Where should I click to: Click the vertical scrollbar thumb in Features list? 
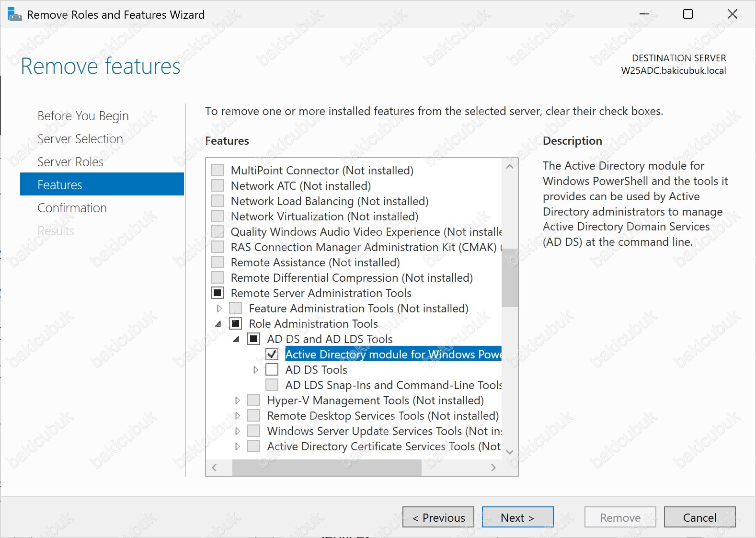click(x=510, y=277)
